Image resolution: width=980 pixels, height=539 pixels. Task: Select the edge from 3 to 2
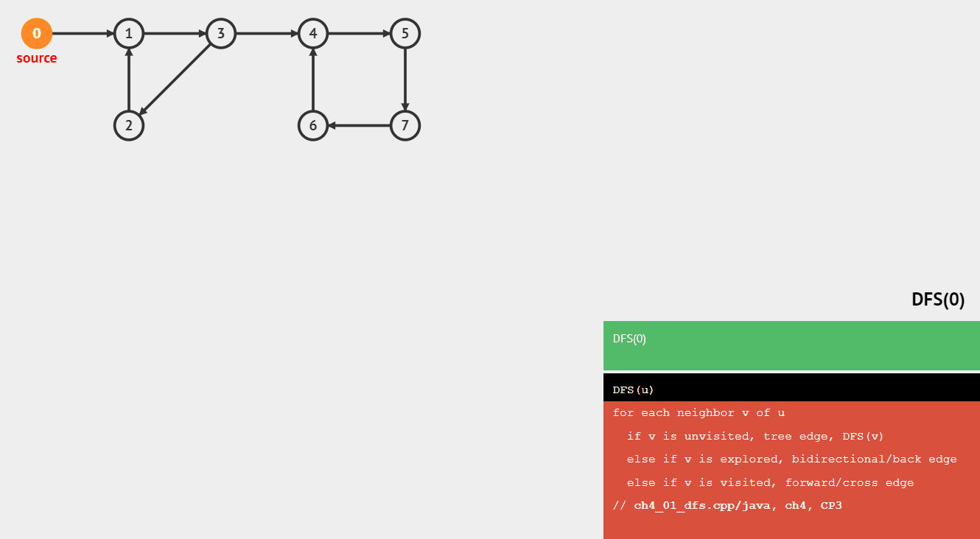174,79
